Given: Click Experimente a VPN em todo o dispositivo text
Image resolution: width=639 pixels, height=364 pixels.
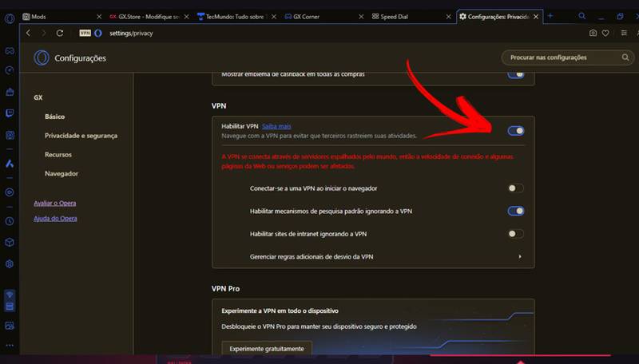Looking at the screenshot, I should pos(280,311).
